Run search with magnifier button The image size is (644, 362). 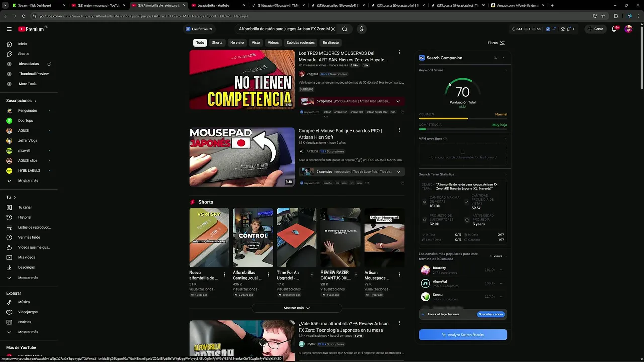coord(345,29)
